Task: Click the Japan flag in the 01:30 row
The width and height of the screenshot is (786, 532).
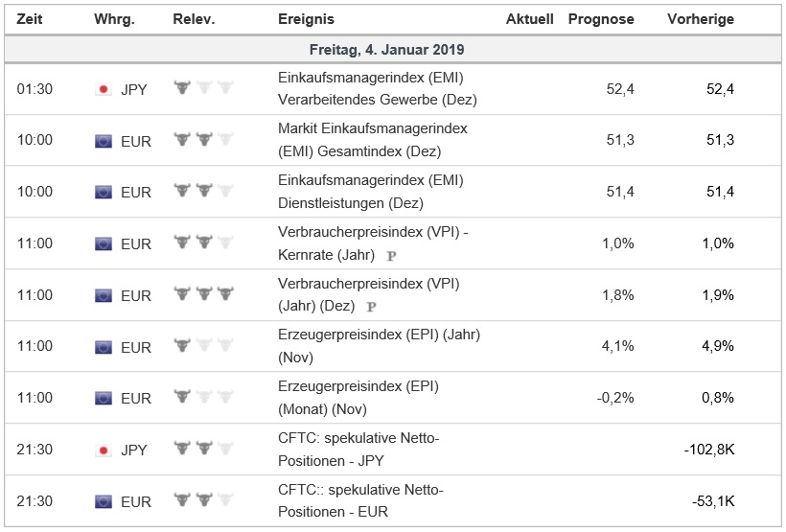Action: point(104,89)
